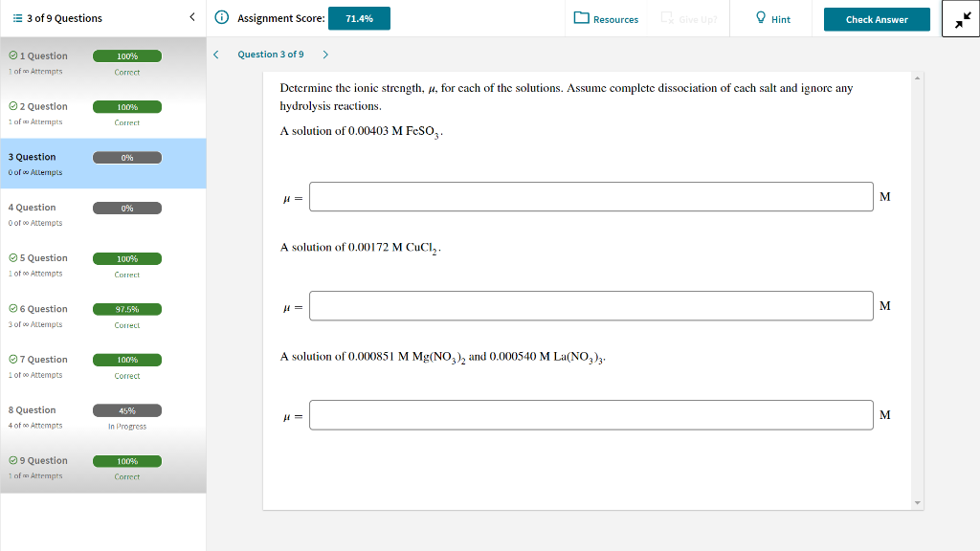Screen dimensions: 980x551
Task: Select 2 Question in the sidebar
Action: 103,113
